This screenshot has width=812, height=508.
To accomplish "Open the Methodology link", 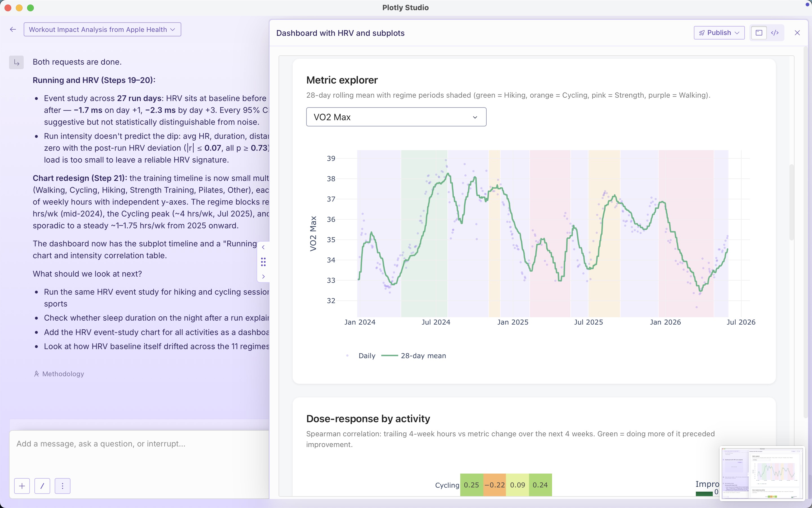I will click(59, 374).
